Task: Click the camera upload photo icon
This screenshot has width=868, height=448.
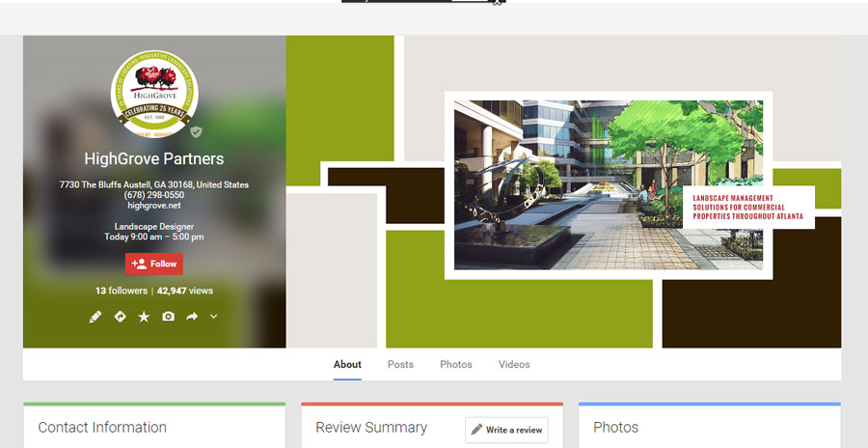Action: (168, 317)
